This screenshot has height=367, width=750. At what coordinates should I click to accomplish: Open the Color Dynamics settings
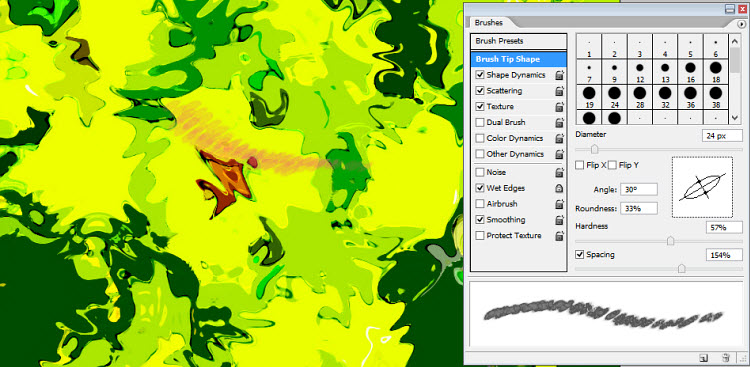(514, 138)
